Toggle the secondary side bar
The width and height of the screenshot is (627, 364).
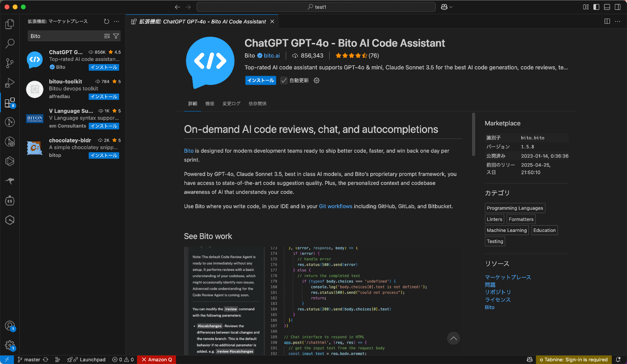tap(618, 7)
